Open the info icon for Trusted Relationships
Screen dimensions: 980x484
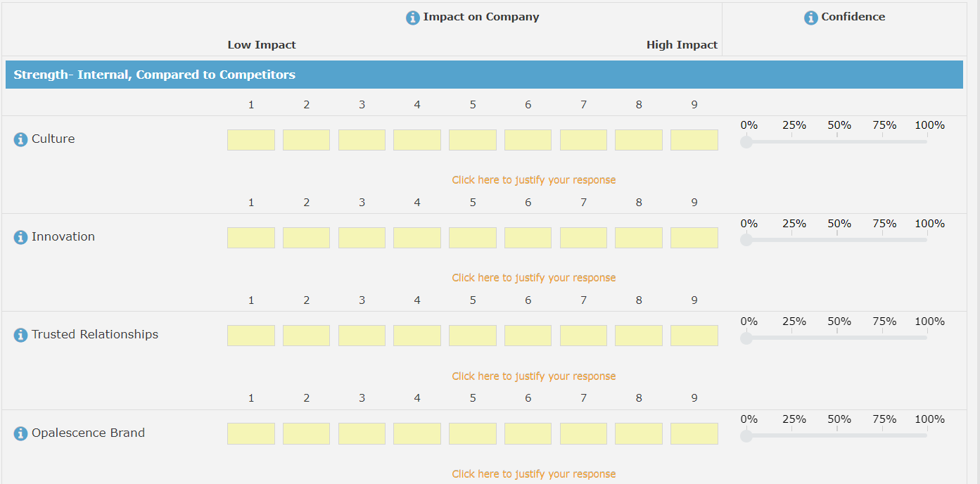(x=20, y=335)
